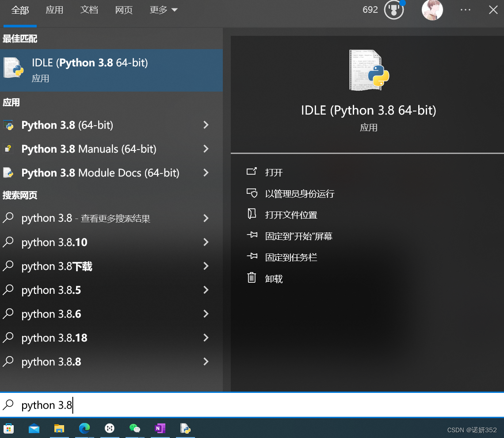Expand the Python 3.8 Manuals chevron
The width and height of the screenshot is (504, 438).
click(x=206, y=149)
